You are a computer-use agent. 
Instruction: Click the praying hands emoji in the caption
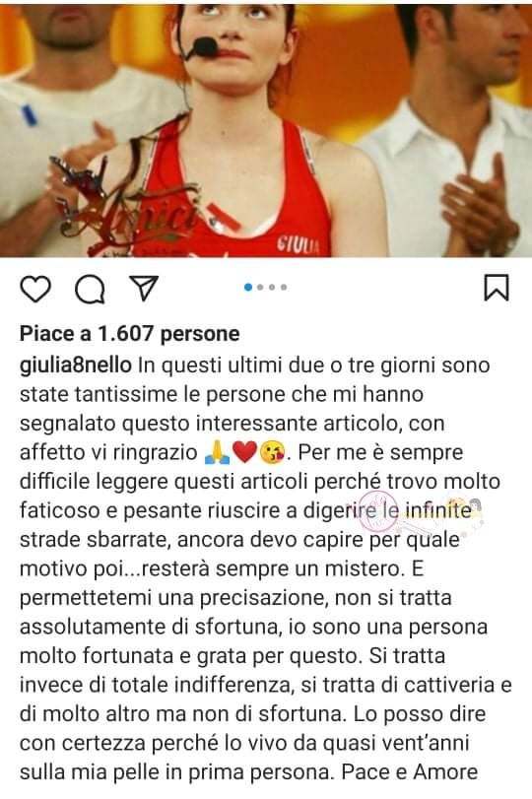[217, 452]
